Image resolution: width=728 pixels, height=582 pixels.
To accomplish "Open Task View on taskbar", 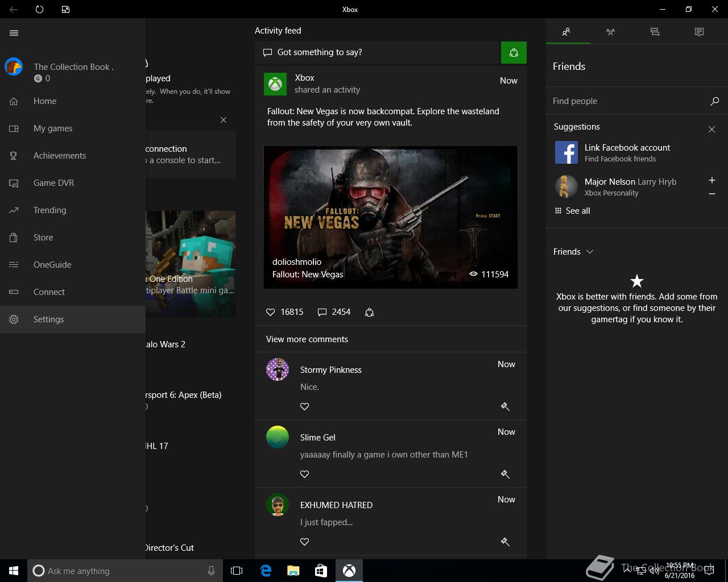I will click(x=237, y=571).
